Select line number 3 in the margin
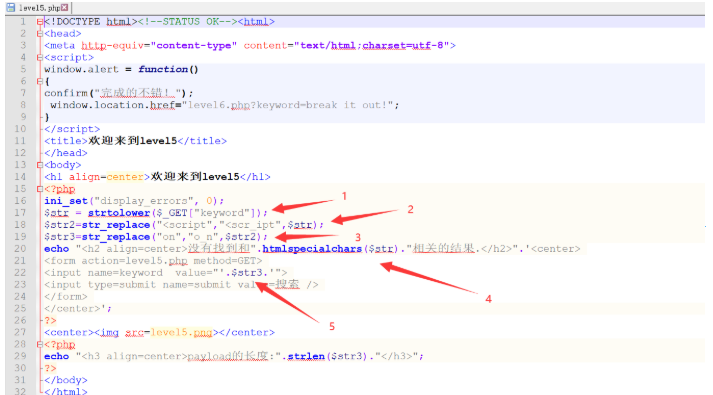Screen dimensions: 713x395 coord(23,45)
